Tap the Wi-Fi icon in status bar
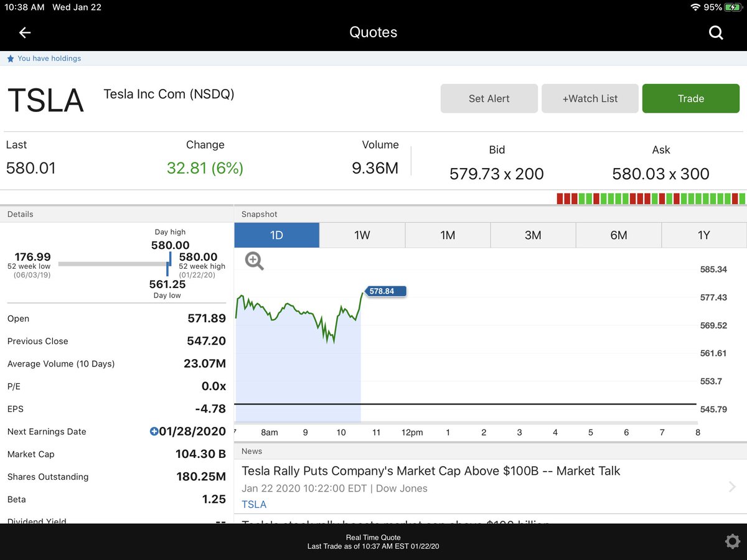This screenshot has width=747, height=560. click(x=695, y=7)
